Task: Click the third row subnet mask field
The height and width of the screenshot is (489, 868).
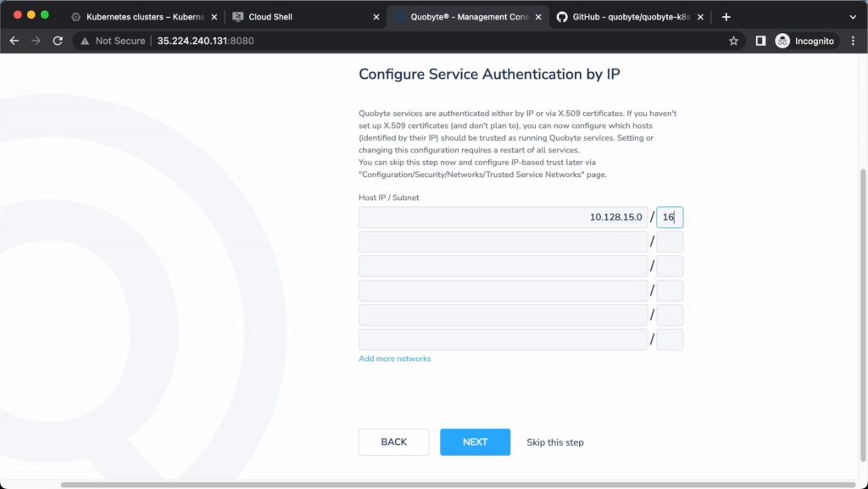Action: [670, 266]
